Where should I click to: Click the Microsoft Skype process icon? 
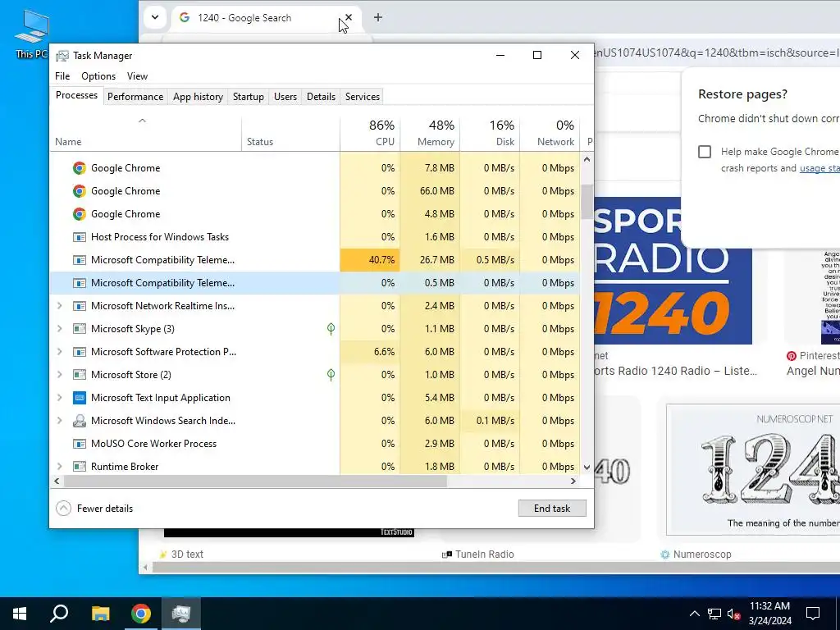80,329
